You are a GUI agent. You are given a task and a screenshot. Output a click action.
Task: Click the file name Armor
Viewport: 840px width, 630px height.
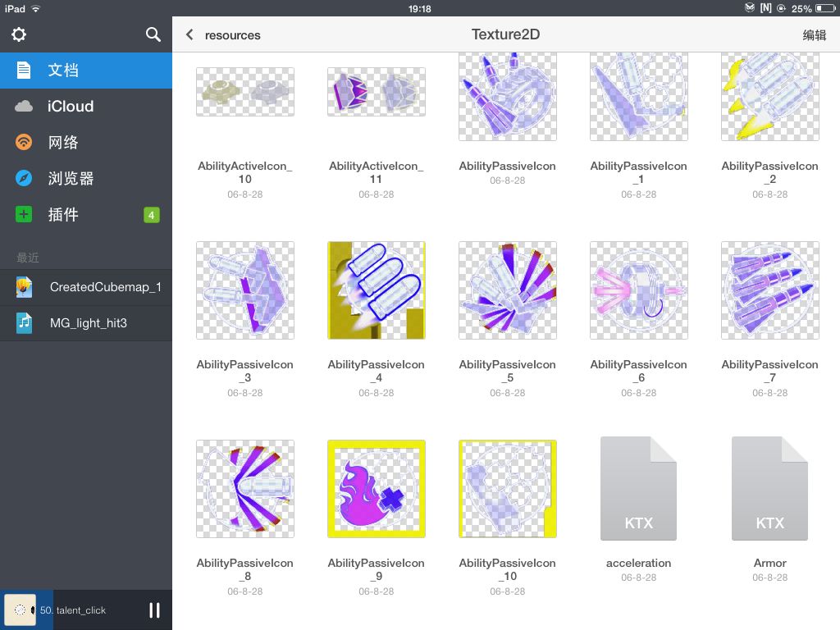pos(769,563)
